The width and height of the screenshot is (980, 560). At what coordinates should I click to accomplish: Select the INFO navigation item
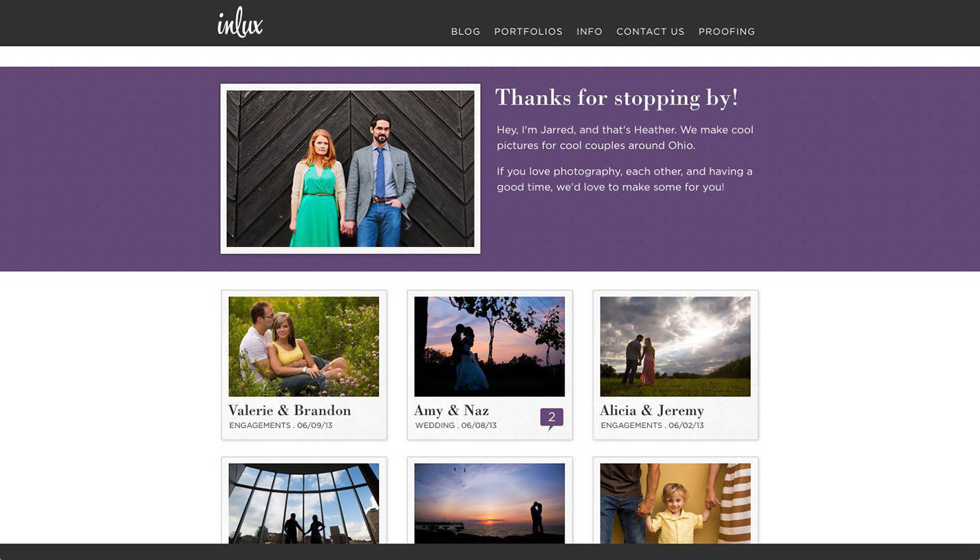(589, 32)
